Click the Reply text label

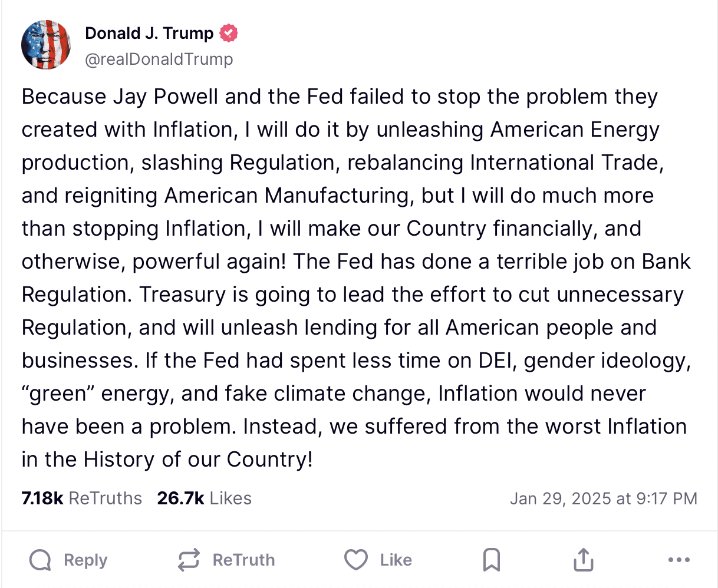pyautogui.click(x=85, y=560)
